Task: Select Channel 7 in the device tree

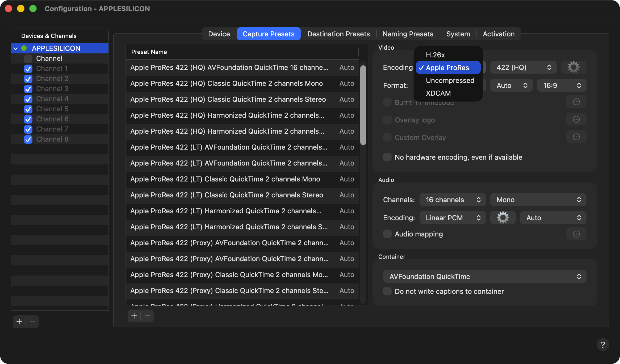Action: (60, 129)
